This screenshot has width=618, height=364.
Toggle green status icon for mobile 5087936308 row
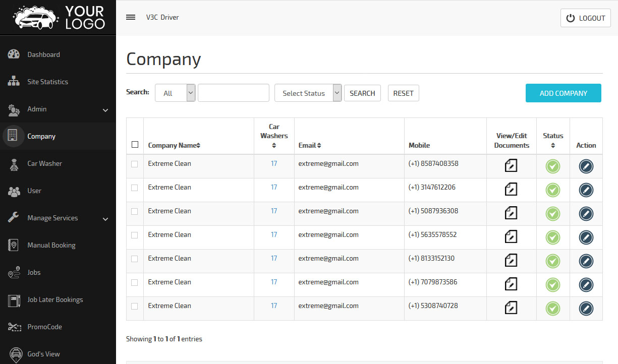pos(553,214)
